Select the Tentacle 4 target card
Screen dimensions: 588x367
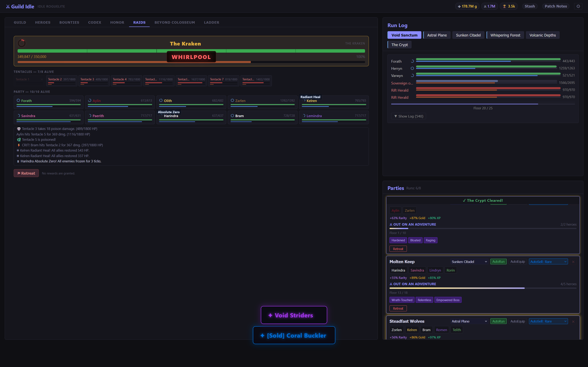click(x=126, y=81)
